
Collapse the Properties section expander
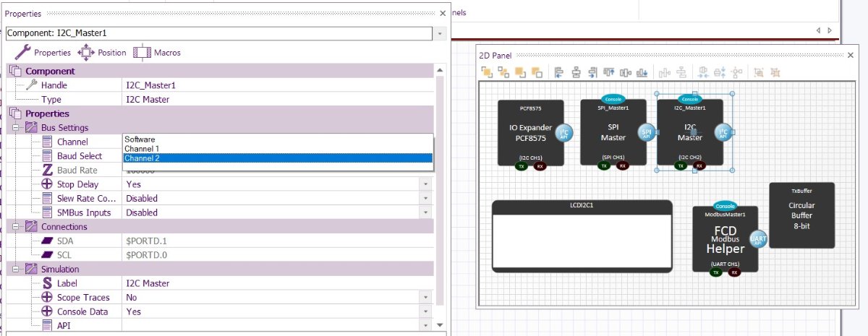tap(16, 113)
